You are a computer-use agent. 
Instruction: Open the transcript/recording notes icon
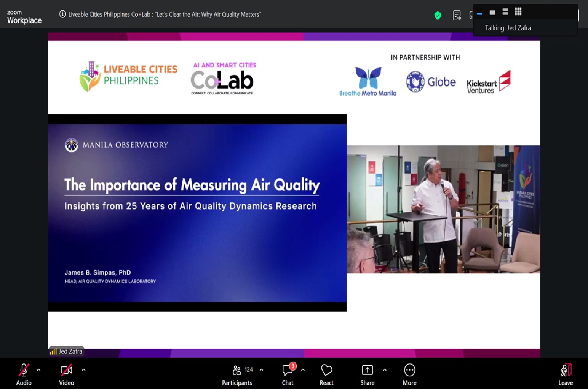[x=457, y=15]
